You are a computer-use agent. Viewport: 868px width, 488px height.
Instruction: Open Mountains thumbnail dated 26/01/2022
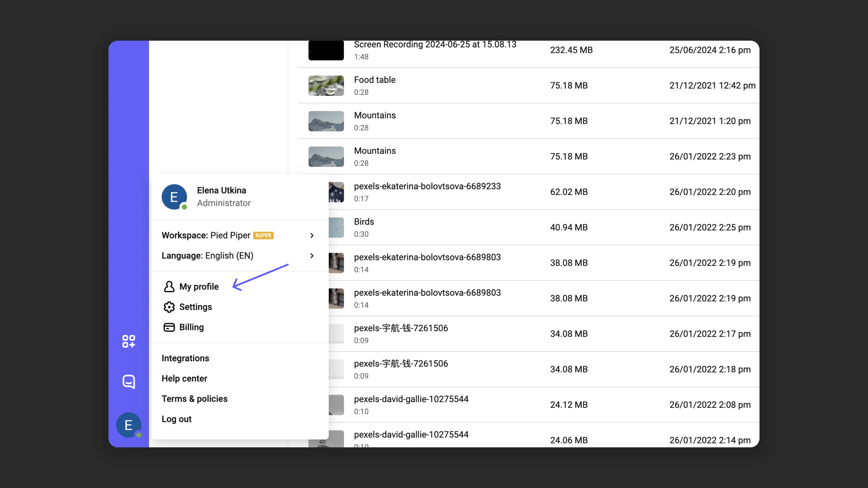coord(326,157)
